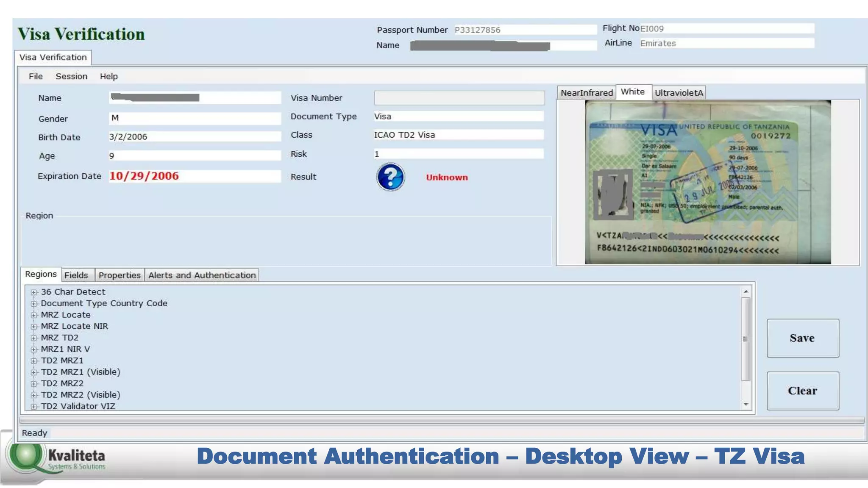The image size is (868, 488).
Task: Expand the MRZ TD2 node
Action: (34, 338)
